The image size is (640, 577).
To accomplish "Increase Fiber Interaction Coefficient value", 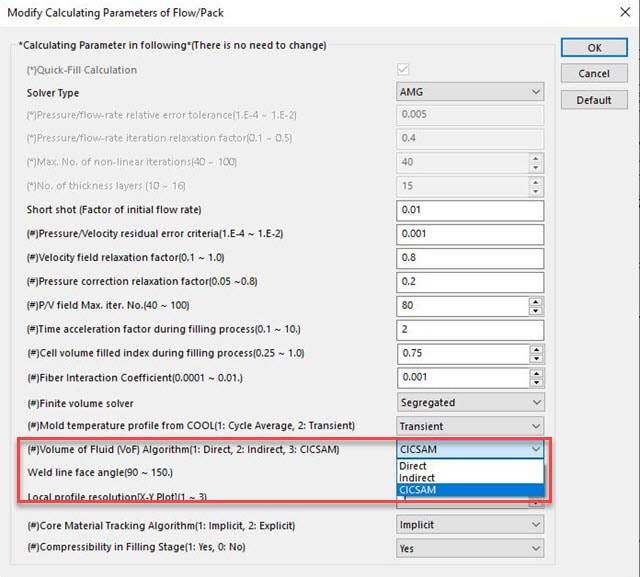I will tap(536, 373).
